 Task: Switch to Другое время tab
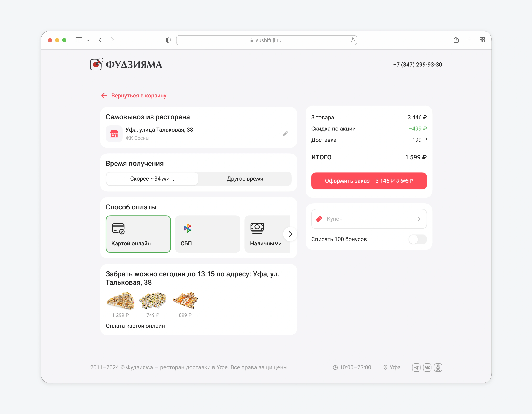[x=245, y=179]
